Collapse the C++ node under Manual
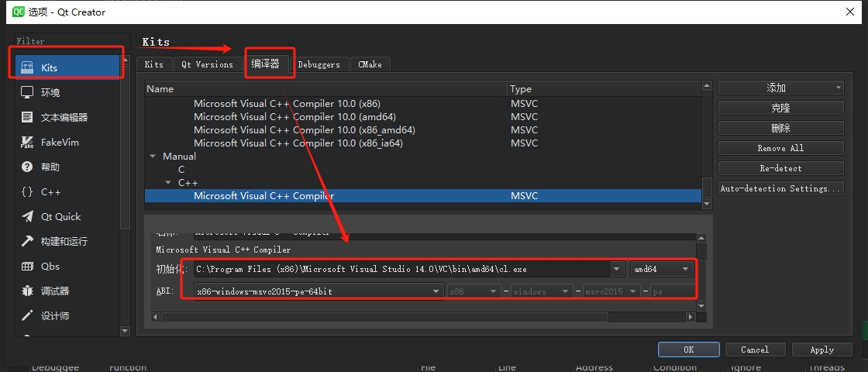 (168, 183)
